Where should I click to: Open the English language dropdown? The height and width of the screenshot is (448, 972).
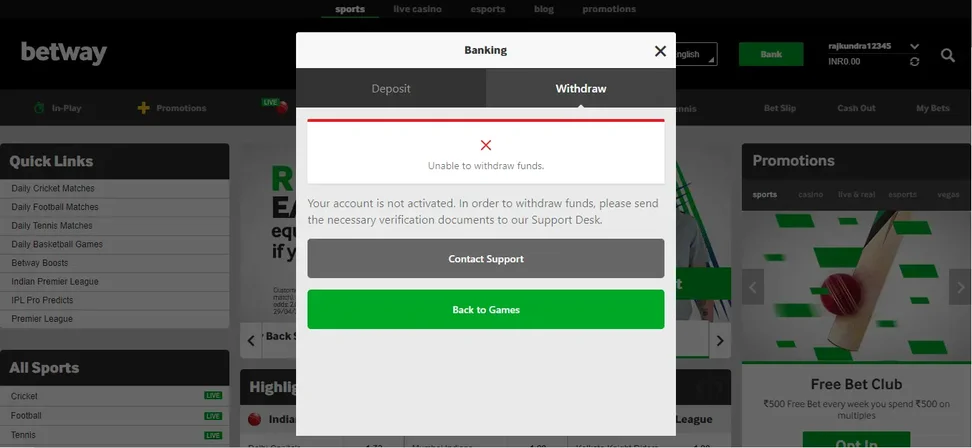(x=696, y=54)
